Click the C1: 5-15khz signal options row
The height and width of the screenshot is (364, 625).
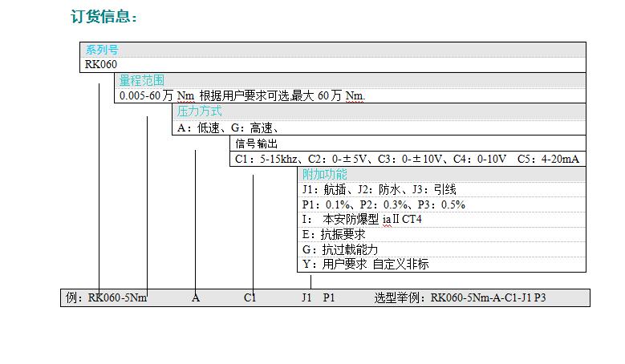pyautogui.click(x=406, y=160)
